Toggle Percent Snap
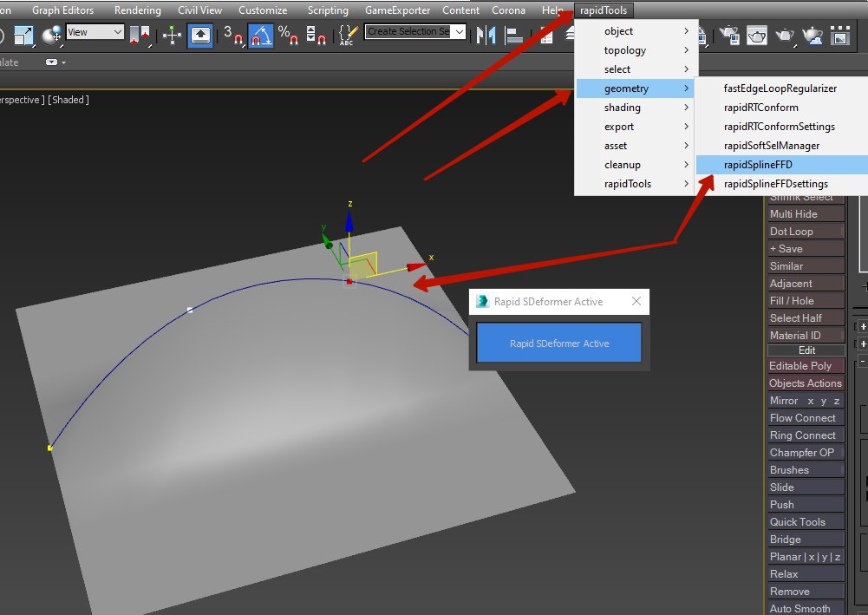The height and width of the screenshot is (615, 868). (288, 36)
